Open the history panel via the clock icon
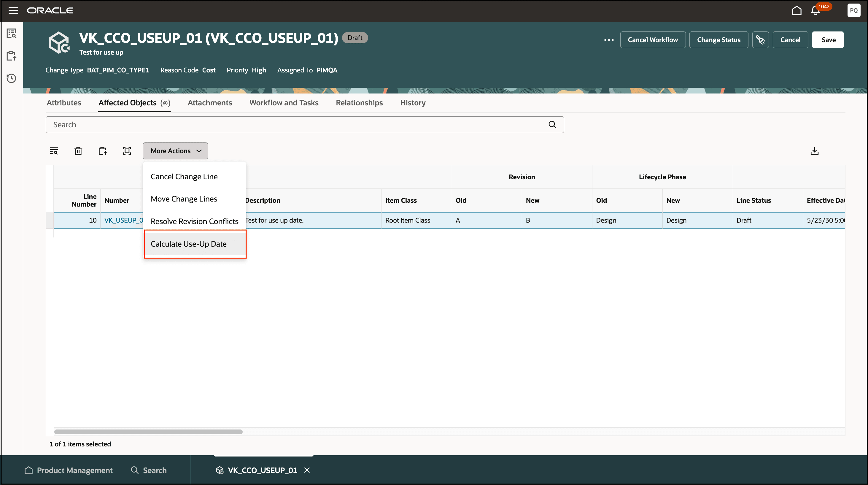Viewport: 868px width, 485px height. [x=11, y=78]
